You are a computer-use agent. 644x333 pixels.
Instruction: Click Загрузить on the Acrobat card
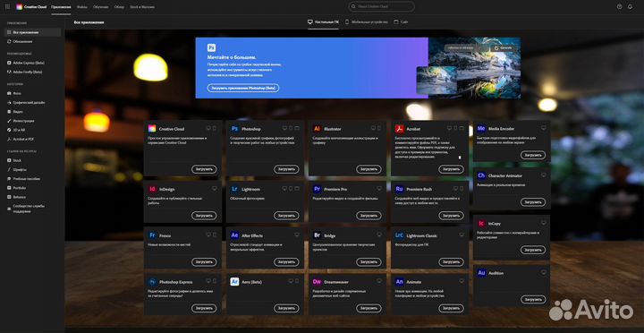pyautogui.click(x=451, y=169)
